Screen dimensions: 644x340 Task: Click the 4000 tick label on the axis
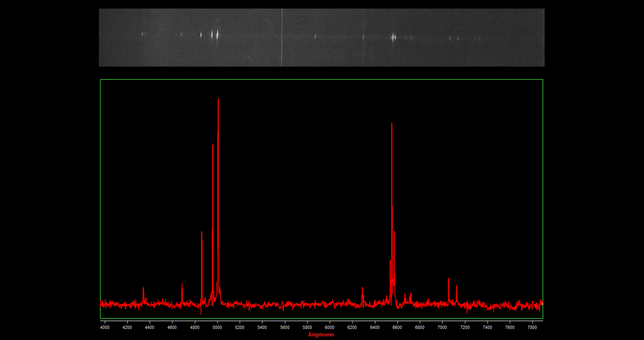105,328
